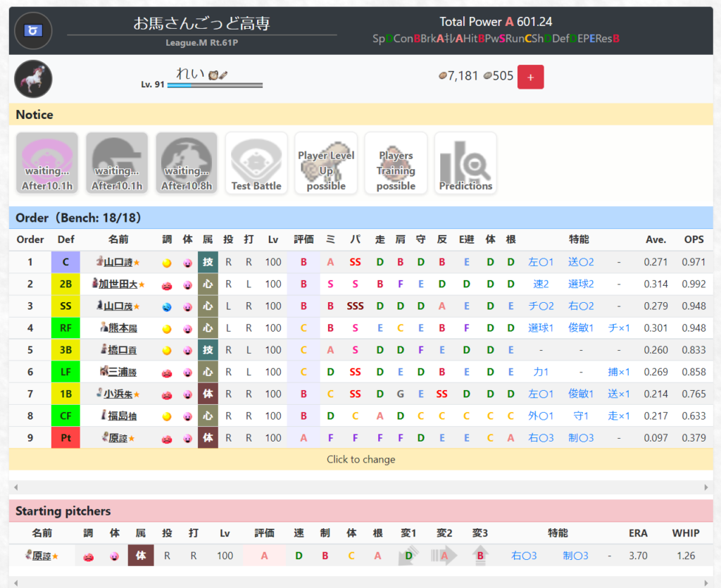Open the Predictions chart icon
This screenshot has height=588, width=721.
pos(465,163)
